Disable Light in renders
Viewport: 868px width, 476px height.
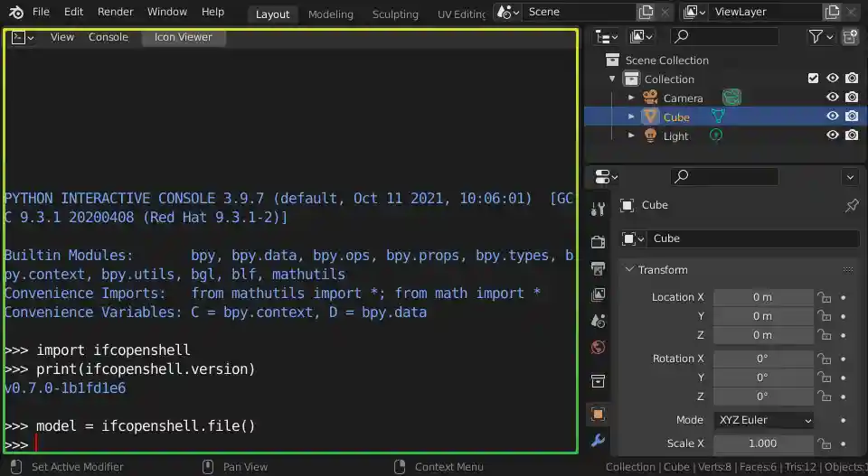pos(852,135)
